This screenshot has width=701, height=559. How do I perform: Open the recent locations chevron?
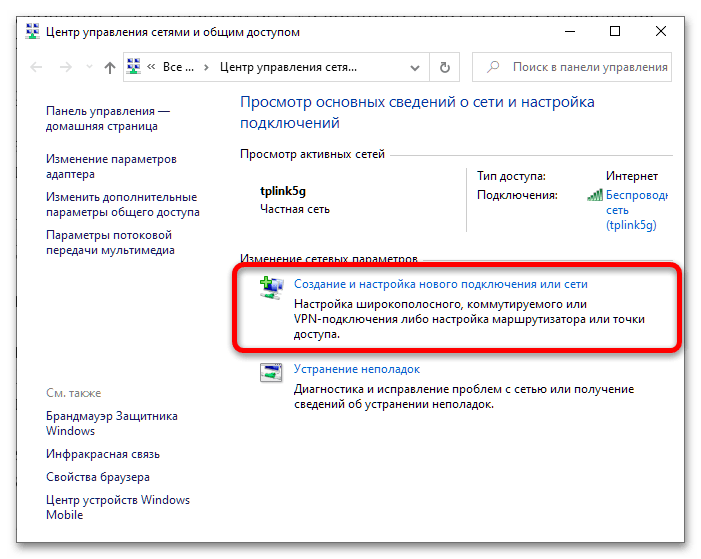pos(89,68)
